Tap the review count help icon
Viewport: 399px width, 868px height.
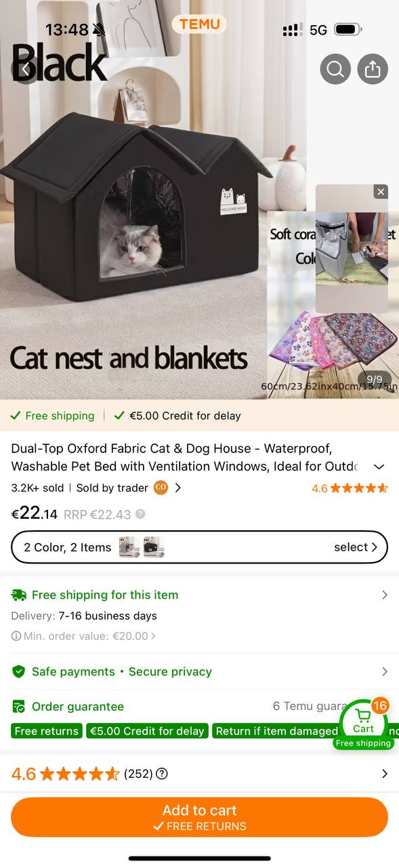tap(161, 774)
